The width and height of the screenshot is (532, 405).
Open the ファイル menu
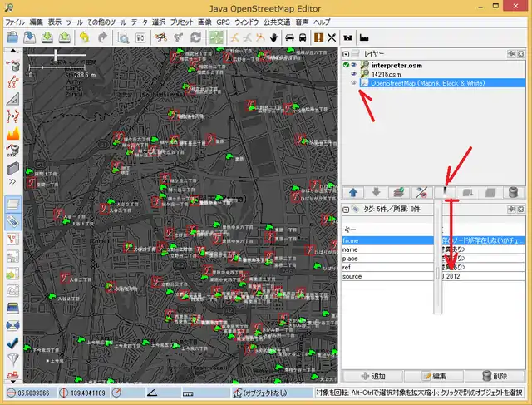(x=15, y=22)
